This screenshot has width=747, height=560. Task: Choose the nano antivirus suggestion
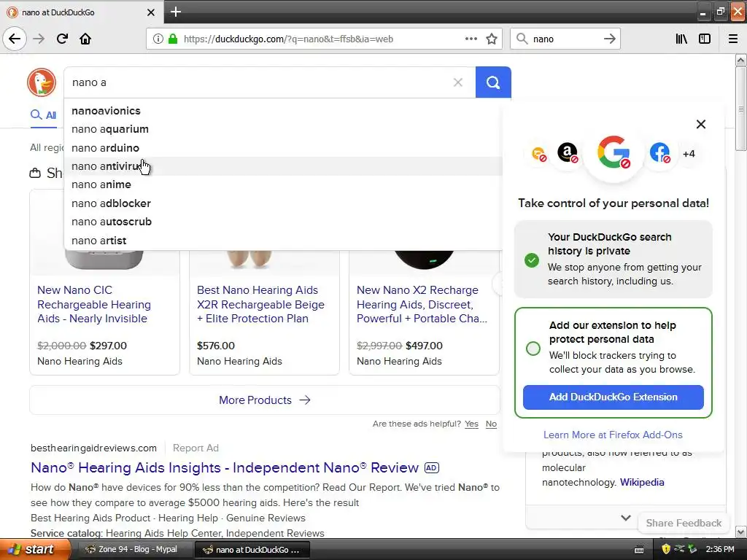pos(283,166)
